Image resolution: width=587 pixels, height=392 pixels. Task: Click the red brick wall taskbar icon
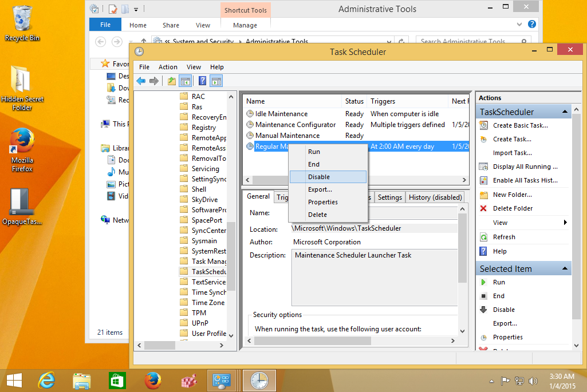[188, 381]
